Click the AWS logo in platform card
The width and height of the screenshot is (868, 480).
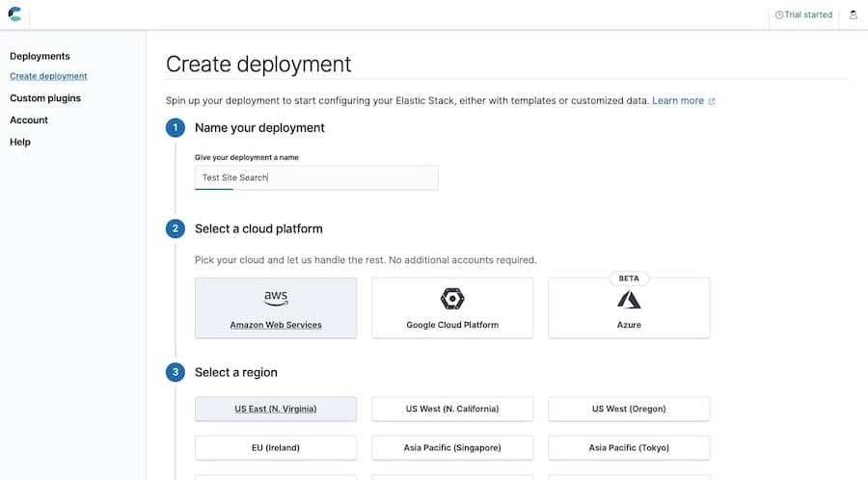(x=276, y=299)
